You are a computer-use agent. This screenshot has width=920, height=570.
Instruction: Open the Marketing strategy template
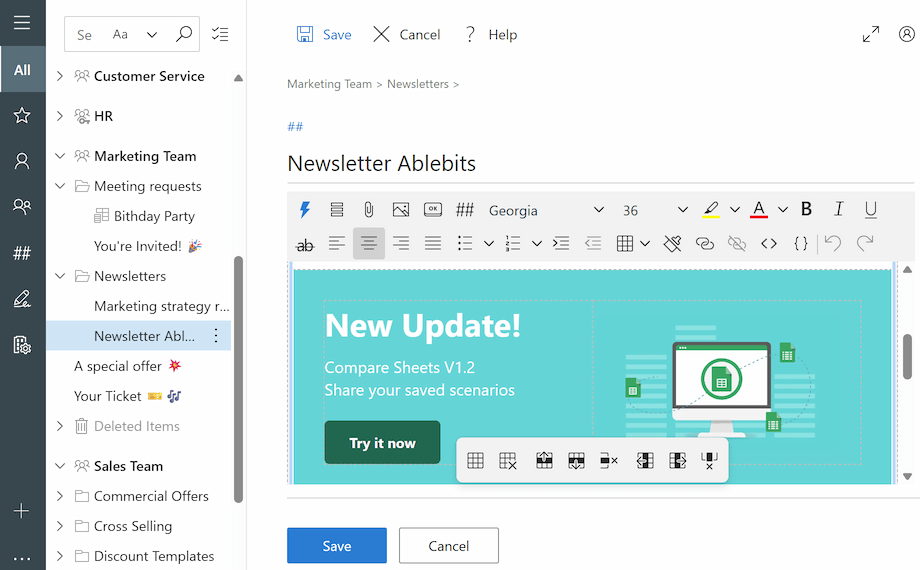(161, 306)
